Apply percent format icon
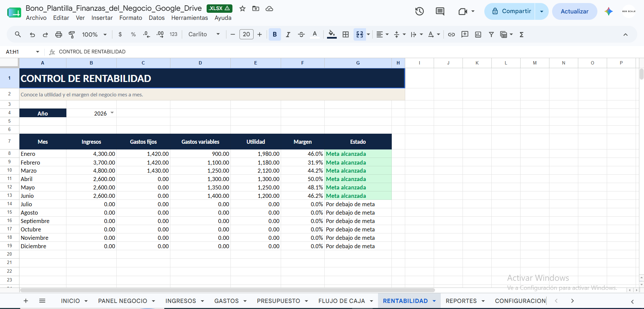Viewport: 644px width, 309px height. (x=133, y=34)
